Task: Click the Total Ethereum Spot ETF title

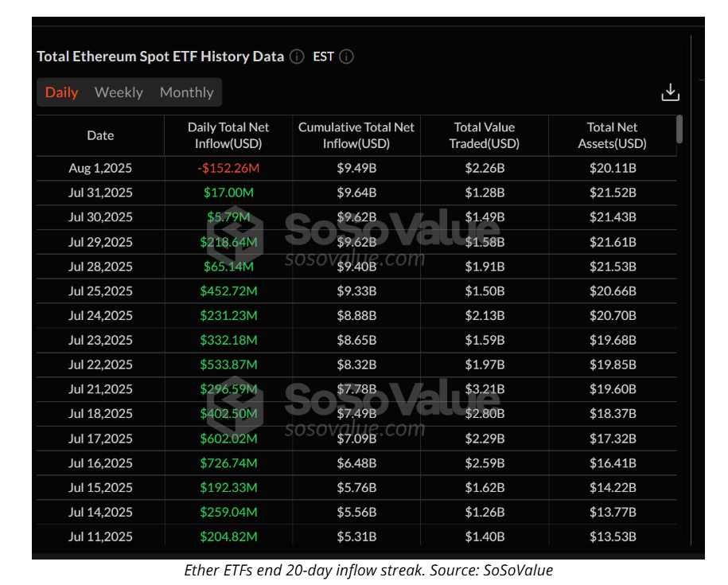Action: point(160,57)
